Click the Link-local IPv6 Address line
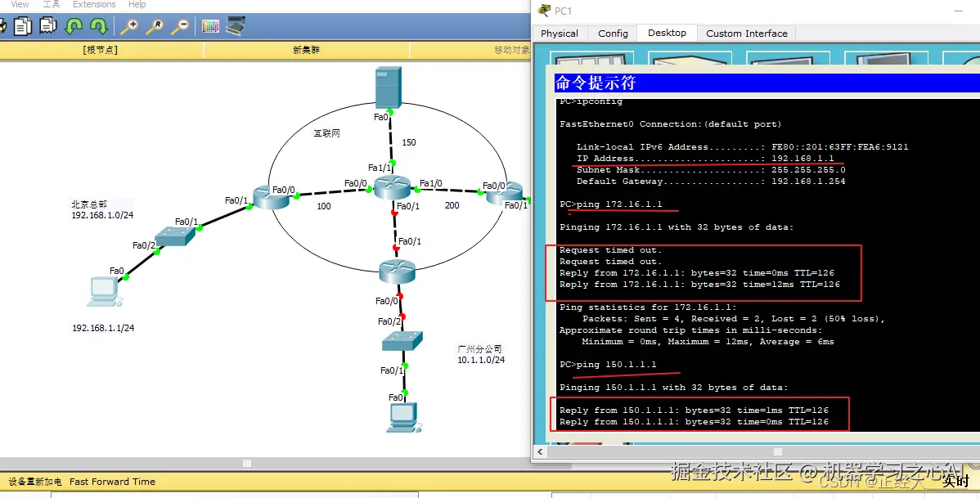The image size is (980, 498). point(743,147)
